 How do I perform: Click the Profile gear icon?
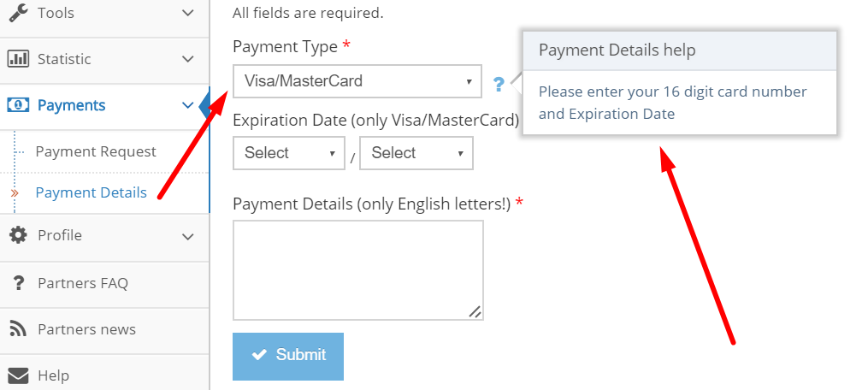point(18,235)
